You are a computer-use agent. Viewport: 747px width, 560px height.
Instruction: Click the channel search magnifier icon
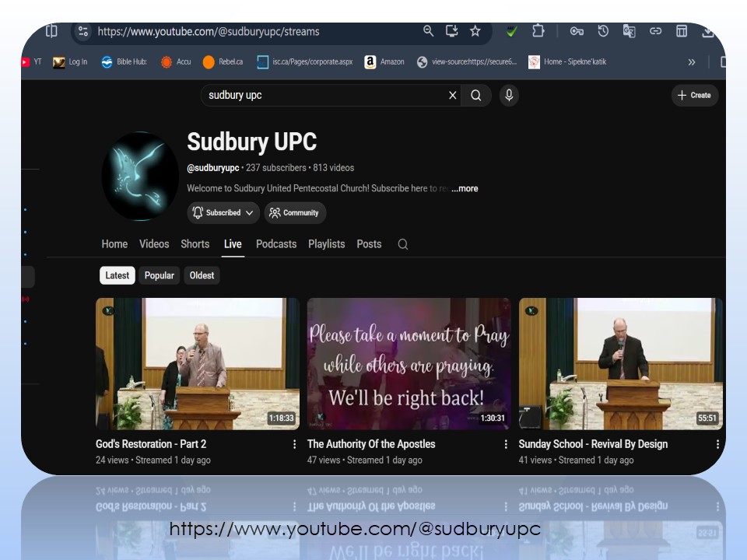point(403,245)
